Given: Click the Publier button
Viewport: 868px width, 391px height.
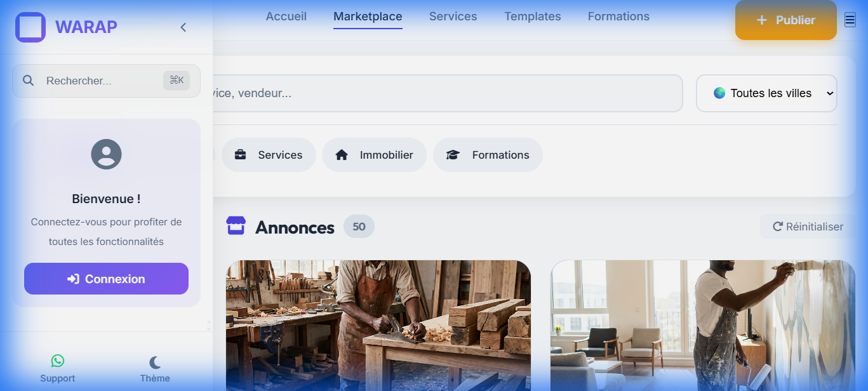Looking at the screenshot, I should [785, 20].
